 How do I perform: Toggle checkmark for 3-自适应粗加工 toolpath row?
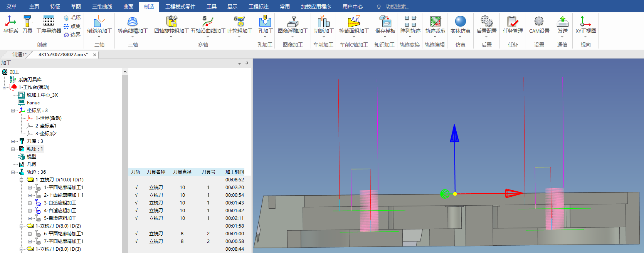pyautogui.click(x=136, y=203)
